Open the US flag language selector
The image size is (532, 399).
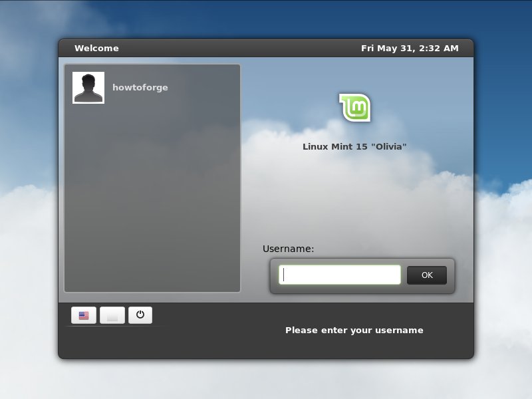(x=84, y=315)
